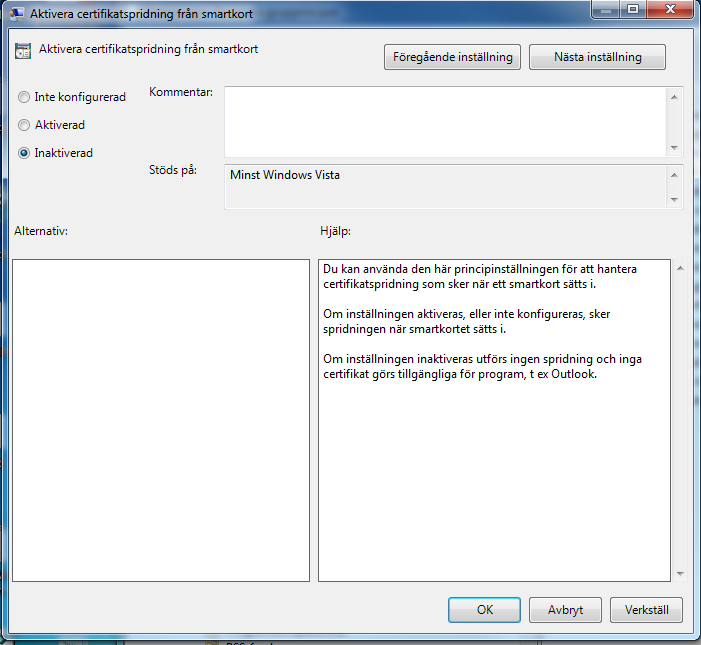Click the Stöds på scrollbar down arrow
The height and width of the screenshot is (645, 701).
tap(674, 199)
